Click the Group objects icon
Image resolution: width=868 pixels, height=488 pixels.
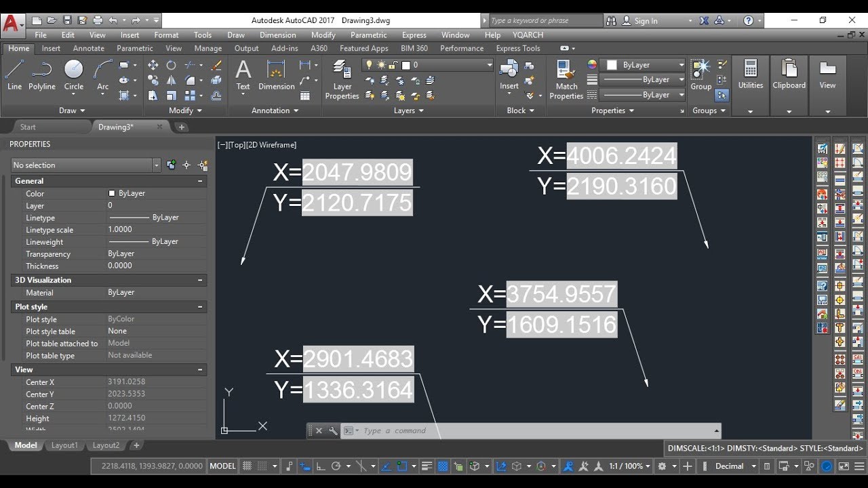[x=701, y=75]
